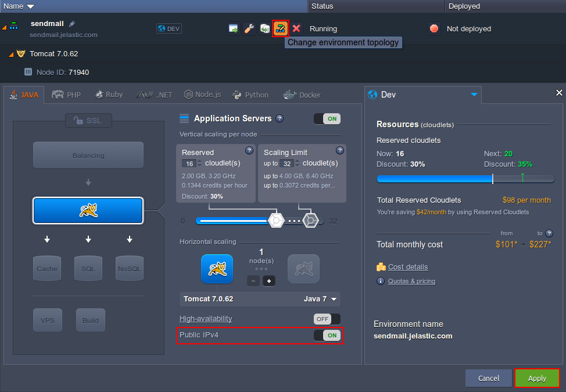Switch to the Docker tab
The width and height of the screenshot is (566, 392).
coord(302,95)
